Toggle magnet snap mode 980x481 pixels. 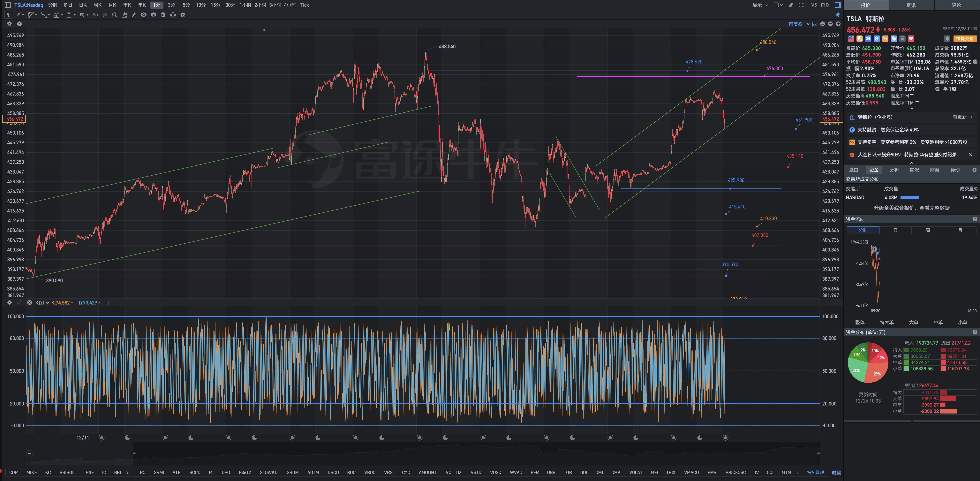tap(153, 15)
